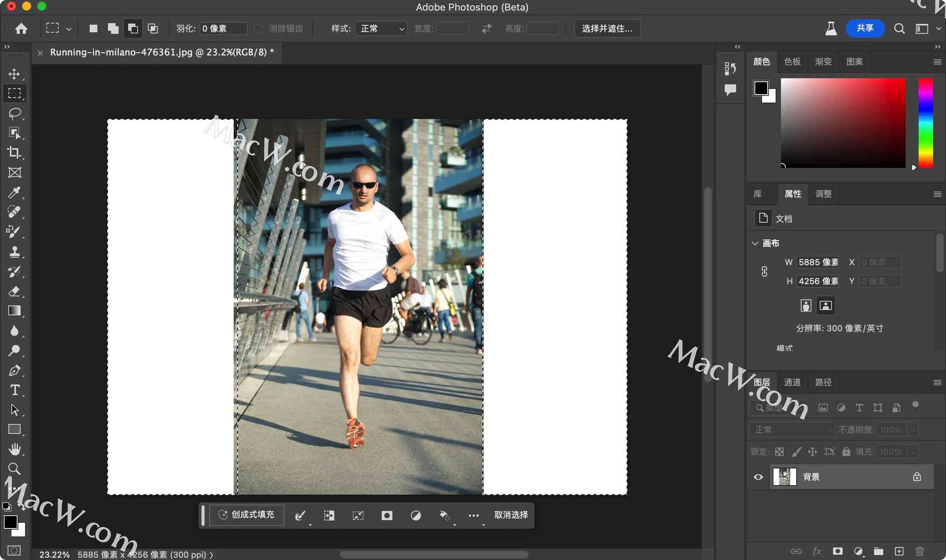Viewport: 946px width, 560px height.
Task: Choose Add to selection mode
Action: [113, 29]
